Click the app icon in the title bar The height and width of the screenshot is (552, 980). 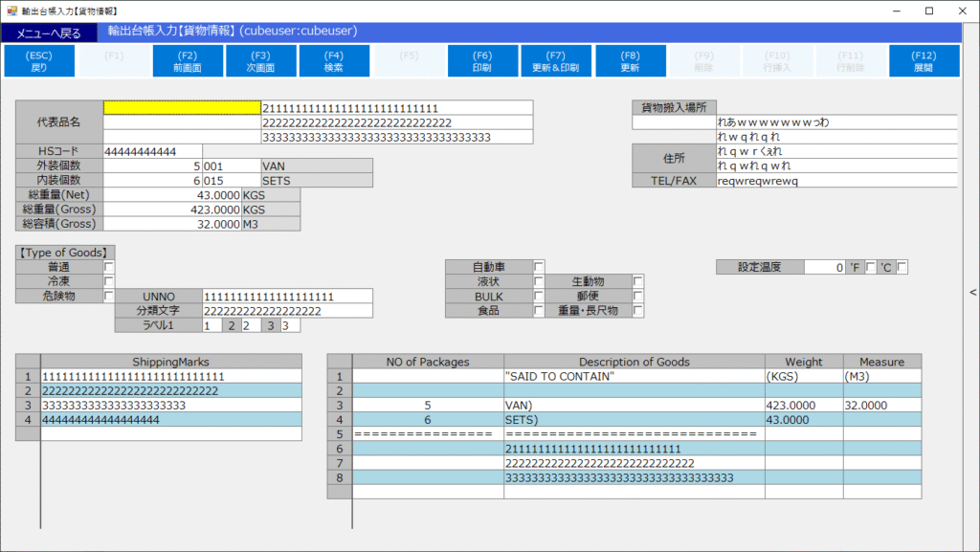tap(11, 11)
